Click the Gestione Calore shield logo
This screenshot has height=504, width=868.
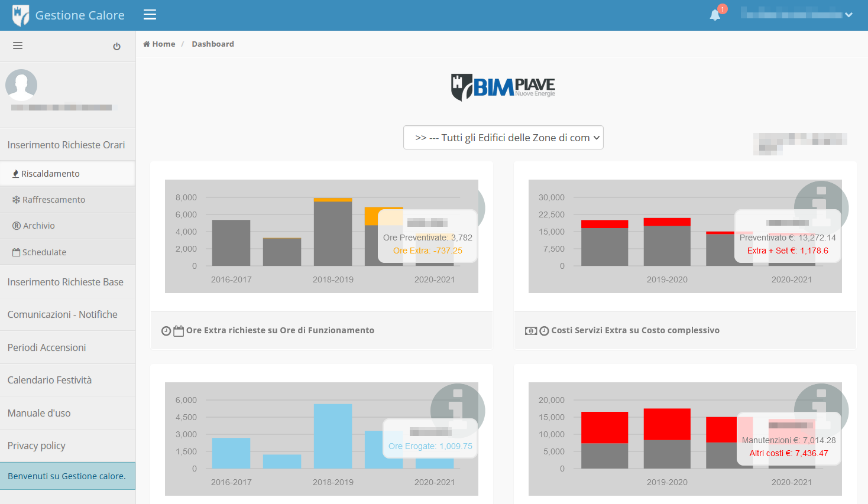(x=21, y=15)
